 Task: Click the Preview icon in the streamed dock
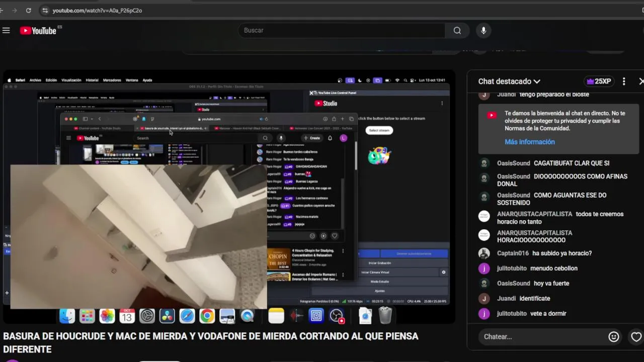(227, 316)
